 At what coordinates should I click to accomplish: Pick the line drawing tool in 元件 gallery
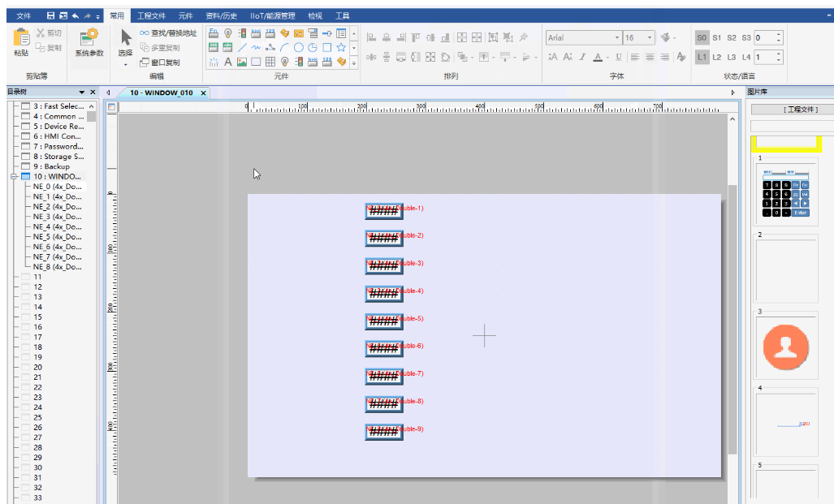click(242, 48)
